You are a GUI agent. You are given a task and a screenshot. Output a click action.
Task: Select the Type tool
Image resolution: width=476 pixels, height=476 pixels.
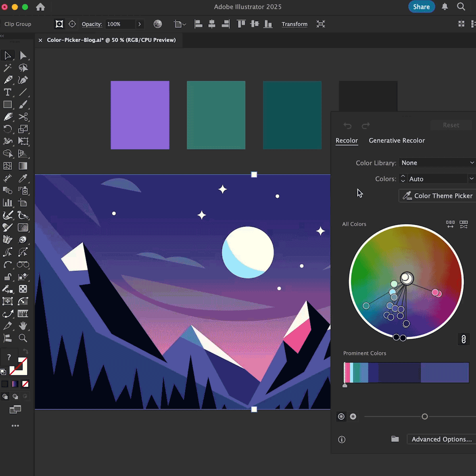tap(8, 92)
